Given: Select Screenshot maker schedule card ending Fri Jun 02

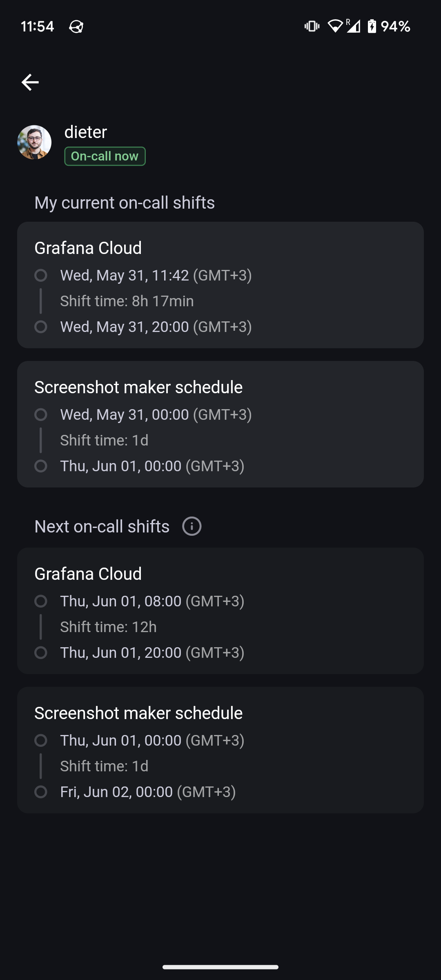Looking at the screenshot, I should pyautogui.click(x=220, y=750).
